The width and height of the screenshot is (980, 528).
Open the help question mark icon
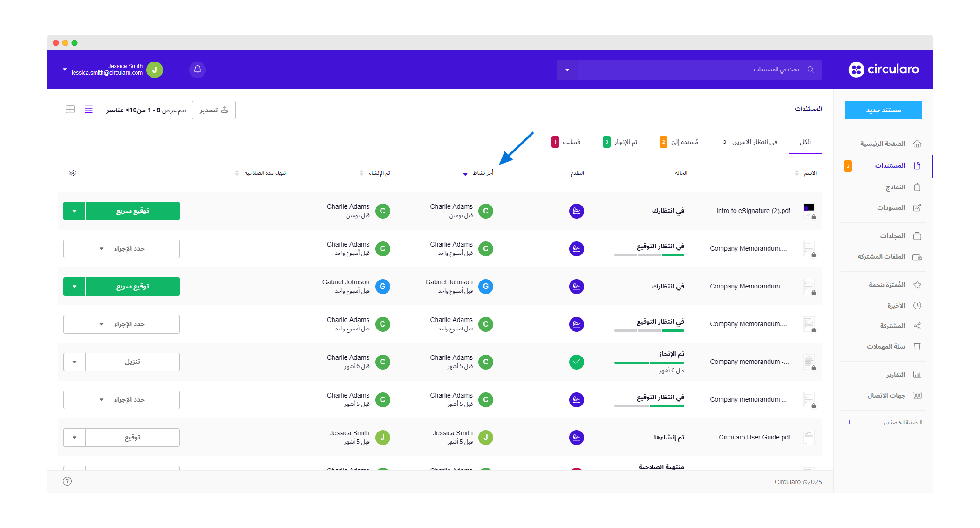point(68,481)
